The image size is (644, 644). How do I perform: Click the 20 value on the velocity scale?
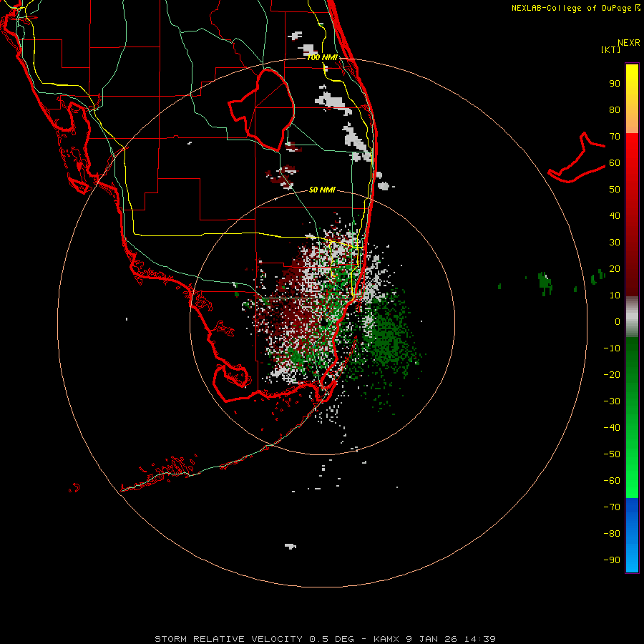(615, 268)
